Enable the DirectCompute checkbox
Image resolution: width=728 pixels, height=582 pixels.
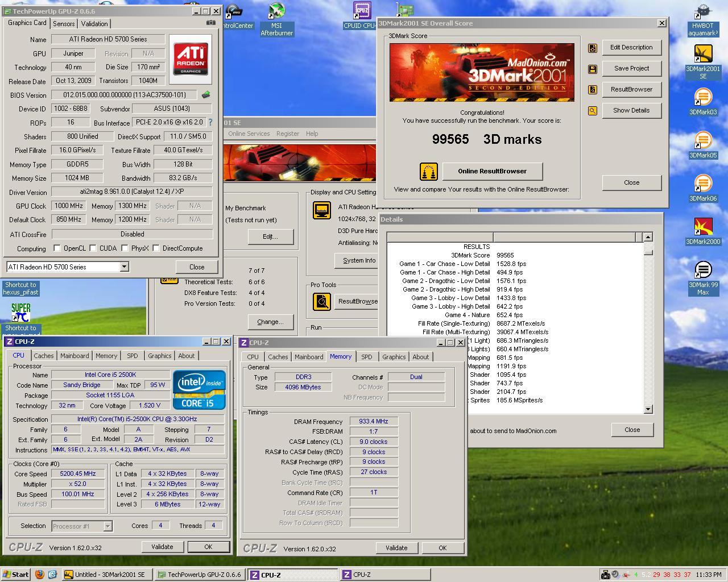(156, 248)
